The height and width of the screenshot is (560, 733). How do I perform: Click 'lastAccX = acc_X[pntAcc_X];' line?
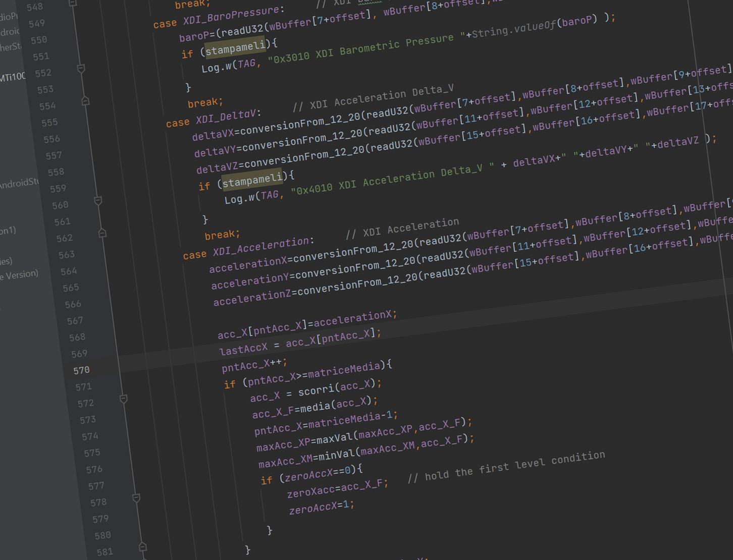tap(300, 341)
